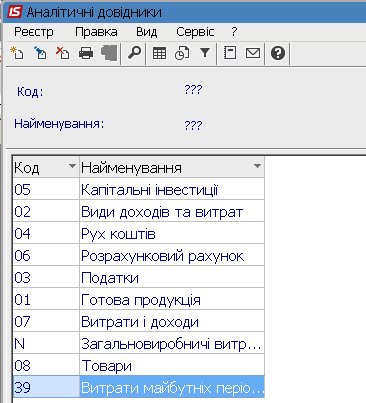The width and height of the screenshot is (366, 403).
Task: Select row Розрахунковий рахунок
Action: point(139,256)
